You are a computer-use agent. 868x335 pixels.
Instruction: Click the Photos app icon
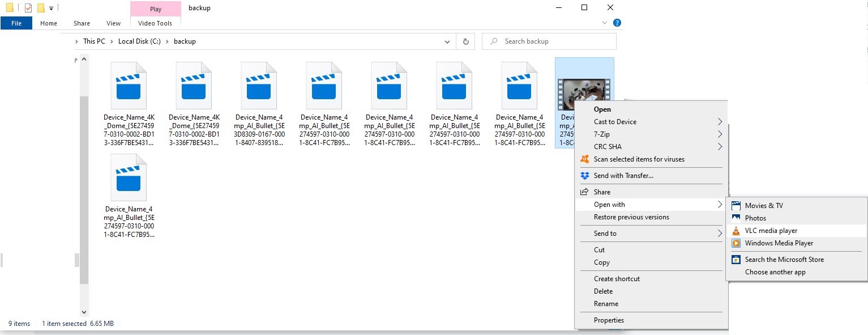(x=736, y=218)
